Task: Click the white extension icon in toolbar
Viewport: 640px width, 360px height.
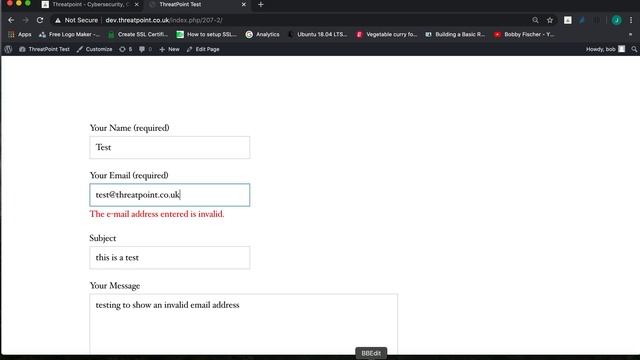Action: click(567, 20)
